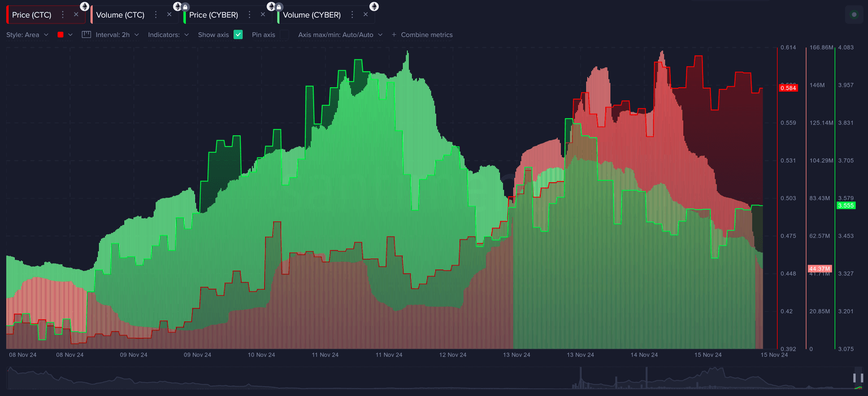This screenshot has height=396, width=868.
Task: Expand the Style: Area dropdown
Action: point(27,35)
